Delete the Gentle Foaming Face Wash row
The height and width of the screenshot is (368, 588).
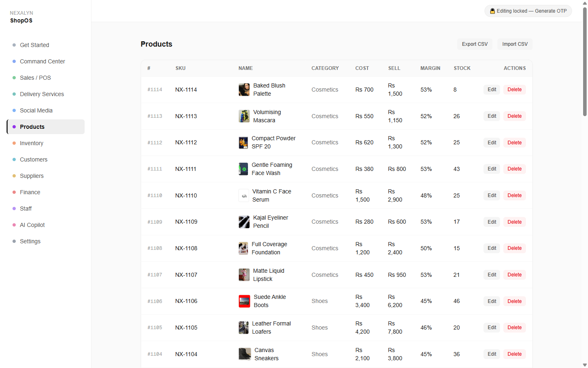(514, 169)
